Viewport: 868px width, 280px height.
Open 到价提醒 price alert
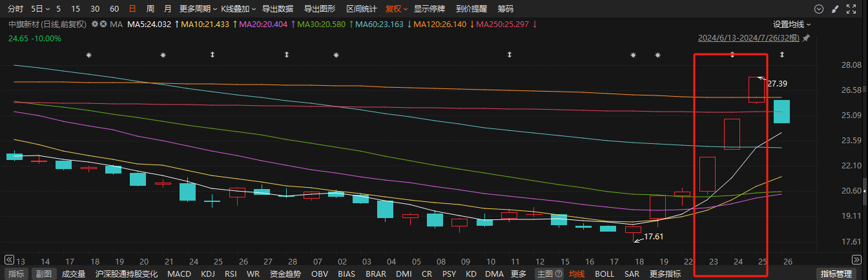click(471, 9)
